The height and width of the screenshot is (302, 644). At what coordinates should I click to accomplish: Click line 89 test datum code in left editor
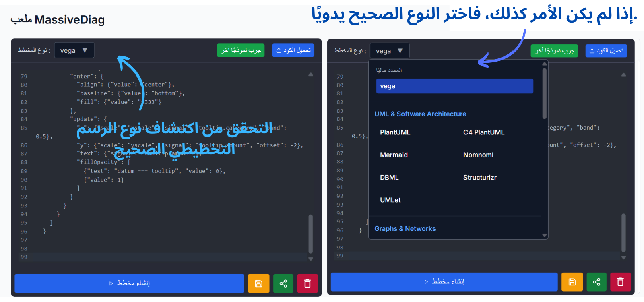(x=154, y=171)
